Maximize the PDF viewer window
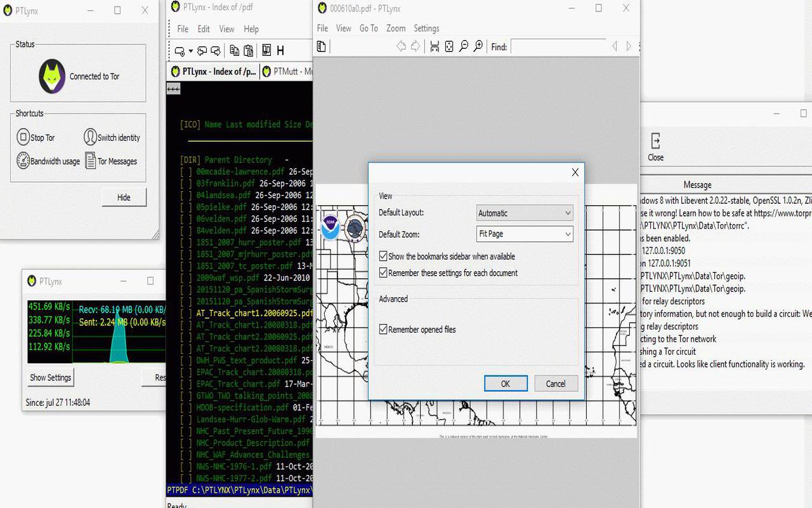The image size is (812, 508). 598,8
